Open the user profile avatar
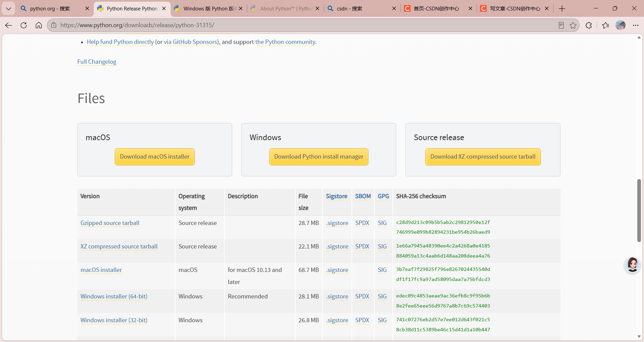 pyautogui.click(x=621, y=25)
